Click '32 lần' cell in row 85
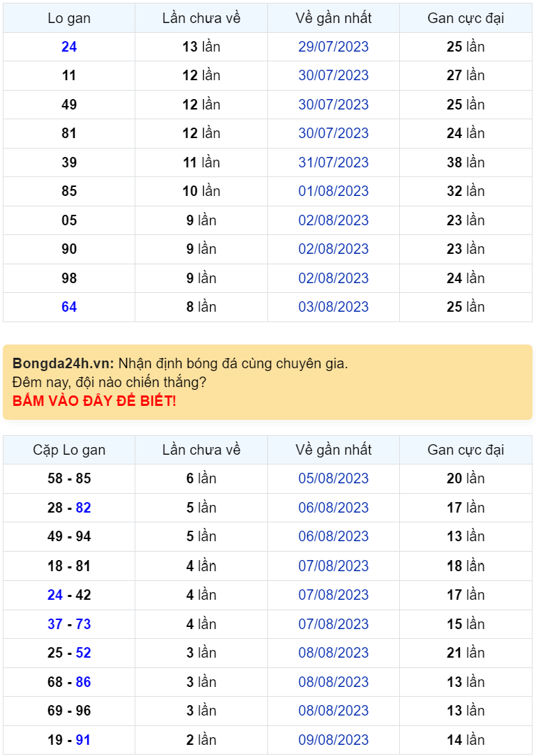 pos(466,191)
